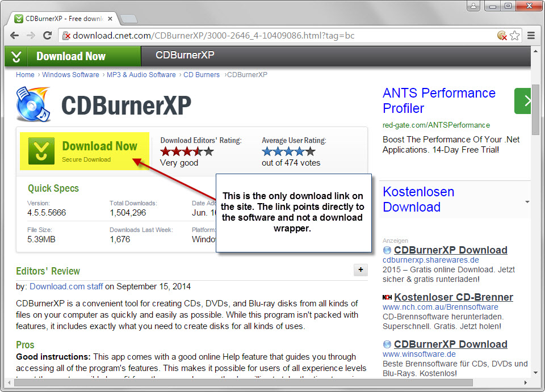Click the Pros heading
545x392 pixels.
coord(25,345)
